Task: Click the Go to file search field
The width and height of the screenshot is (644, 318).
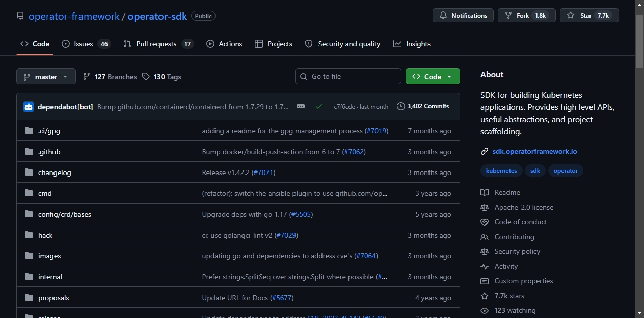Action: pyautogui.click(x=348, y=77)
